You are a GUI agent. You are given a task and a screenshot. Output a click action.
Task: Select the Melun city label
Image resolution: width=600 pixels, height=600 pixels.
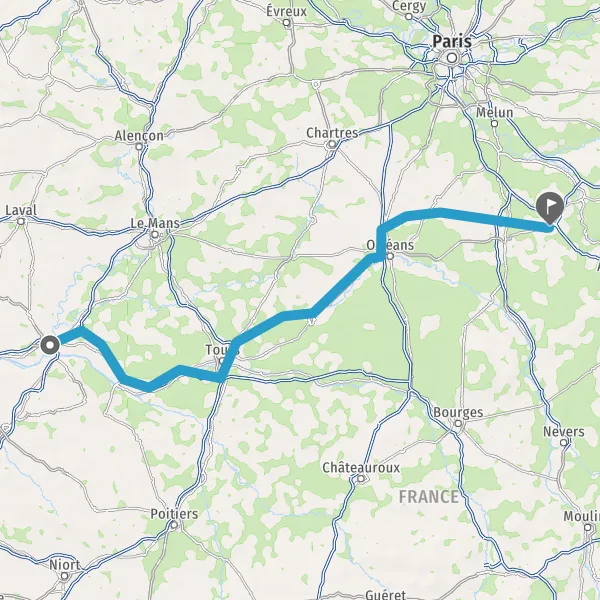pos(494,112)
